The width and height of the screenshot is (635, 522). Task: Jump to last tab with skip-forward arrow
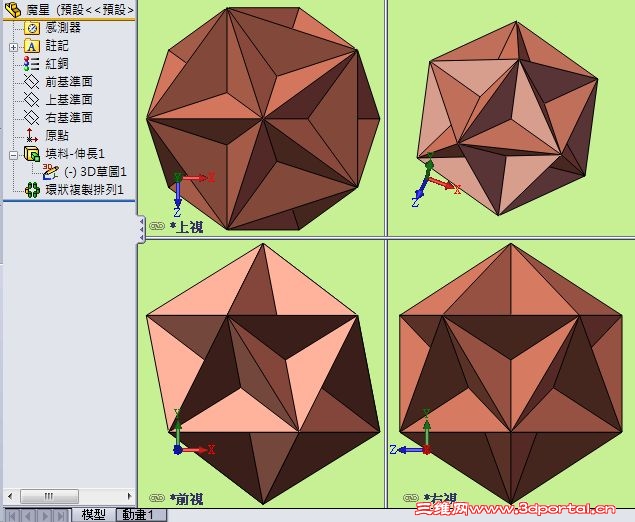(62, 516)
